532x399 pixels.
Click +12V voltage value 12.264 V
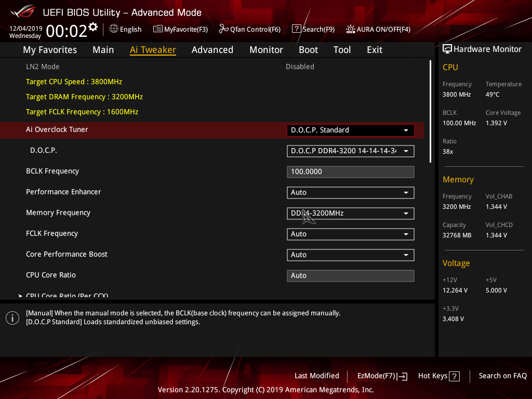click(455, 290)
